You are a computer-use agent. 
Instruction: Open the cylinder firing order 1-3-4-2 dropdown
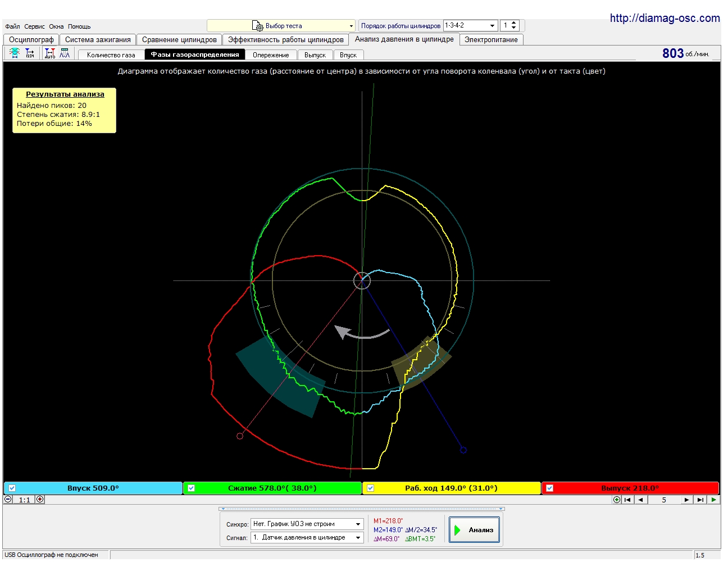click(492, 25)
